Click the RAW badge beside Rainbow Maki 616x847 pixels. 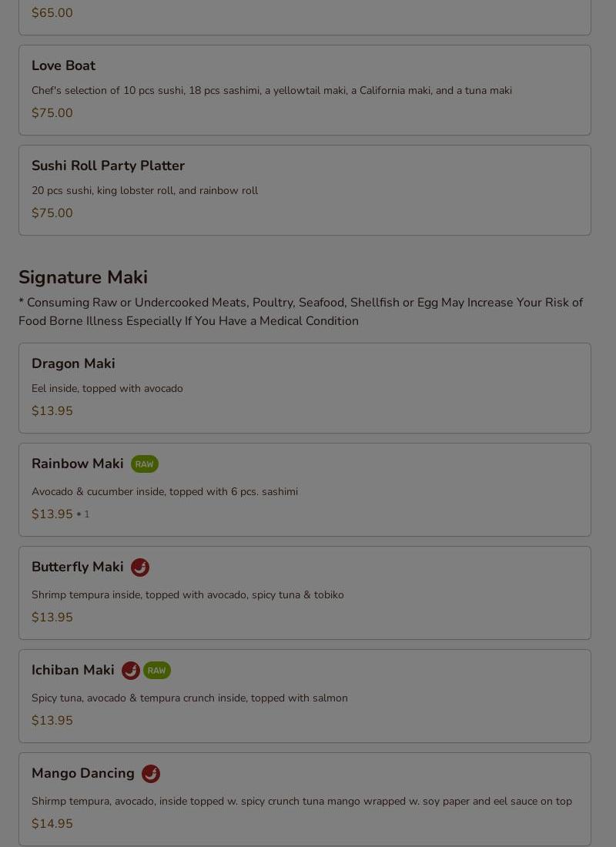coord(144,464)
